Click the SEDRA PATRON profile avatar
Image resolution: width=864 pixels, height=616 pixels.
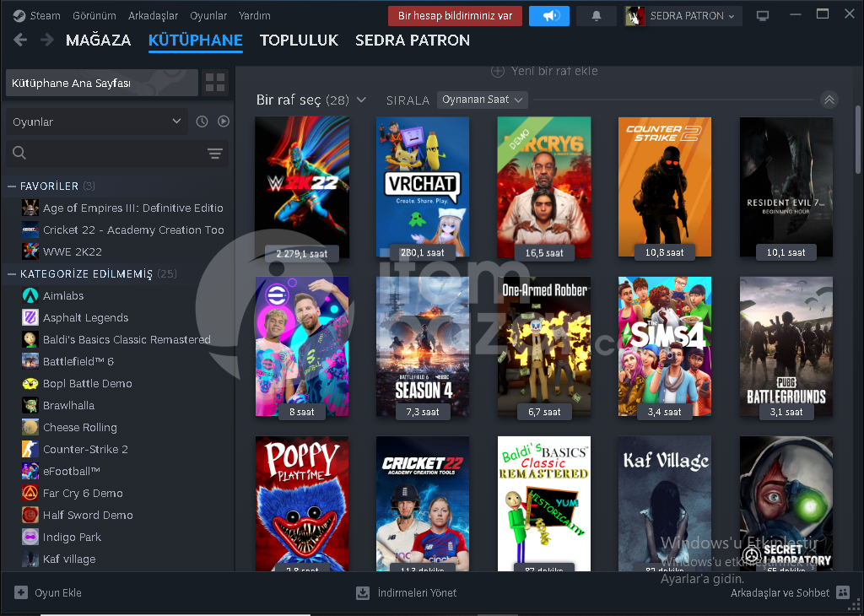click(634, 16)
